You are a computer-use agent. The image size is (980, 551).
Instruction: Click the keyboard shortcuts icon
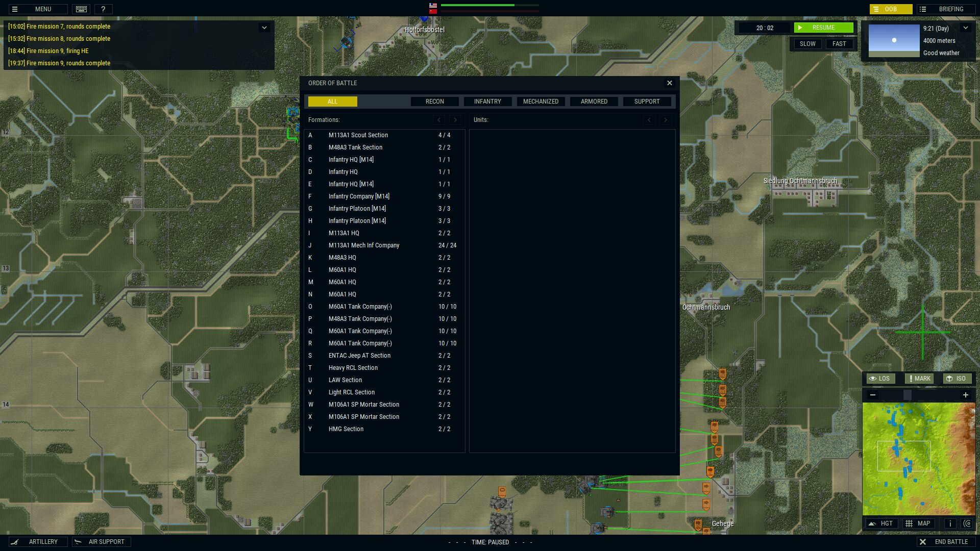(x=81, y=9)
